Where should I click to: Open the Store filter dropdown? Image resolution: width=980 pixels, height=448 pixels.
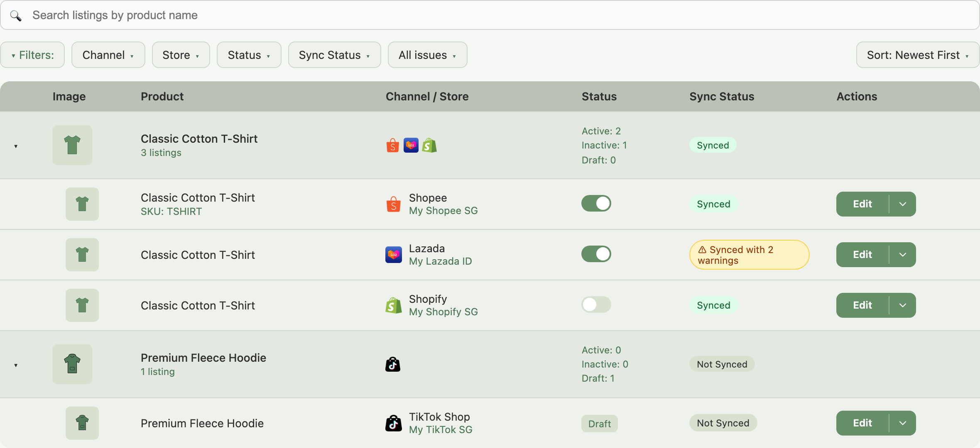tap(181, 55)
